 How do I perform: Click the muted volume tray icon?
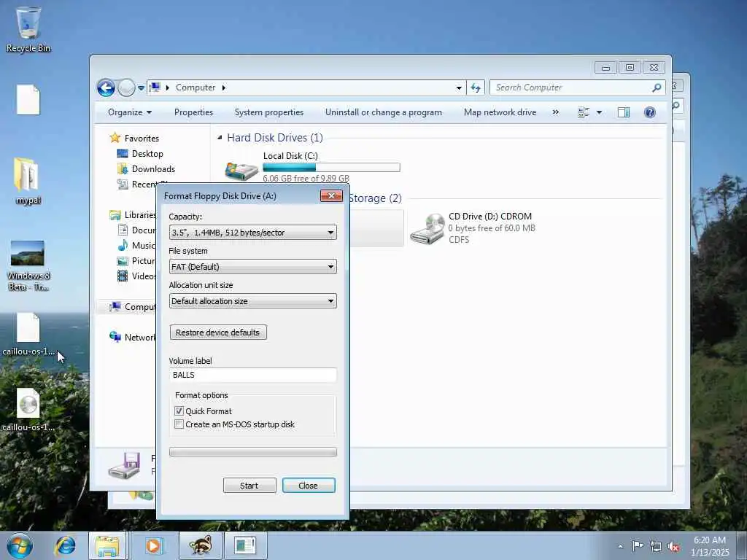coord(673,547)
